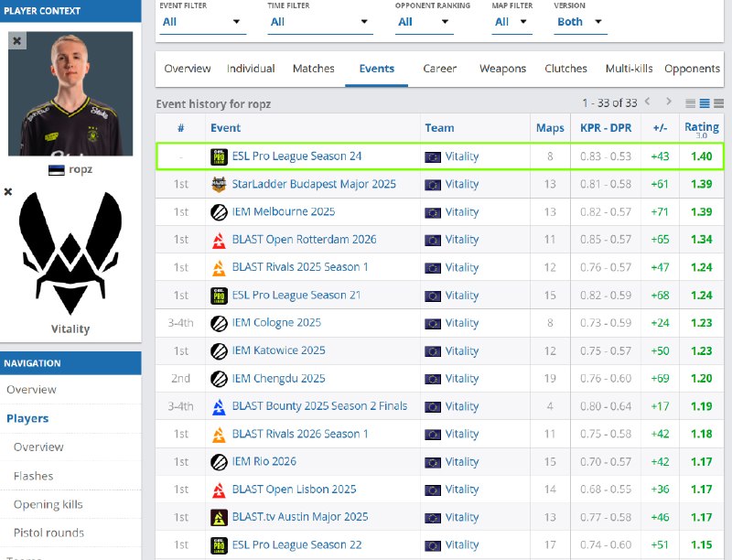Remove Vitality team from the player context
The image size is (732, 560).
pos(8,191)
